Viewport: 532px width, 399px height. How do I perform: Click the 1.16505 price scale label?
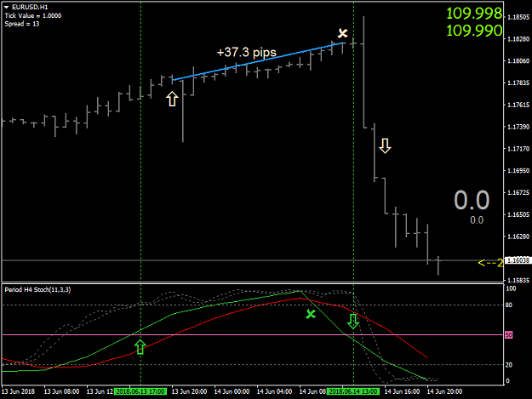point(518,214)
